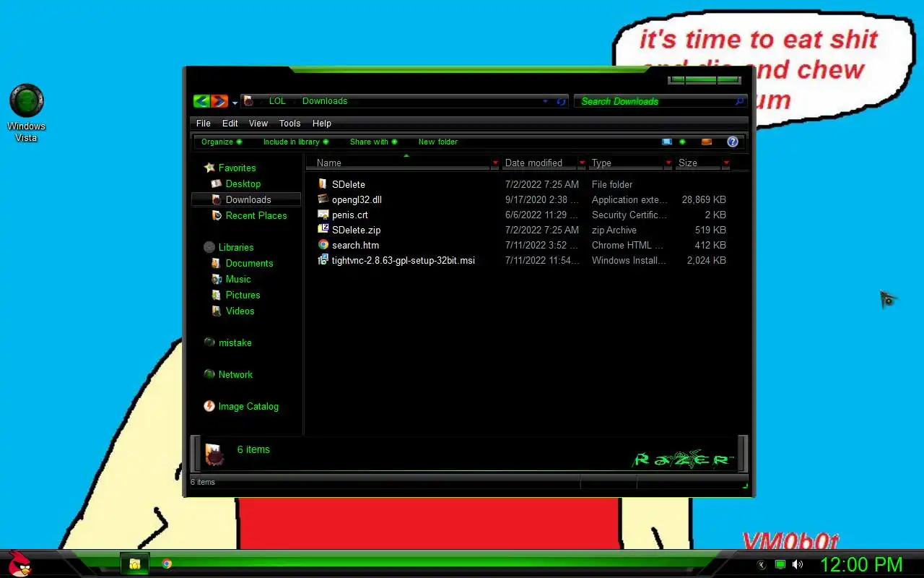Click the SDelete folder icon
Viewport: 924px width, 578px height.
[323, 184]
